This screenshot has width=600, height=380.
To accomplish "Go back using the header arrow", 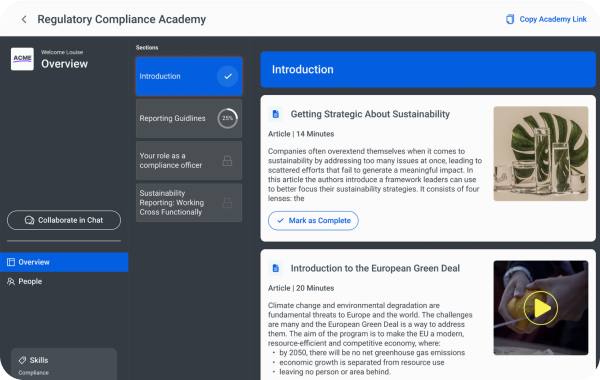I will click(x=24, y=19).
